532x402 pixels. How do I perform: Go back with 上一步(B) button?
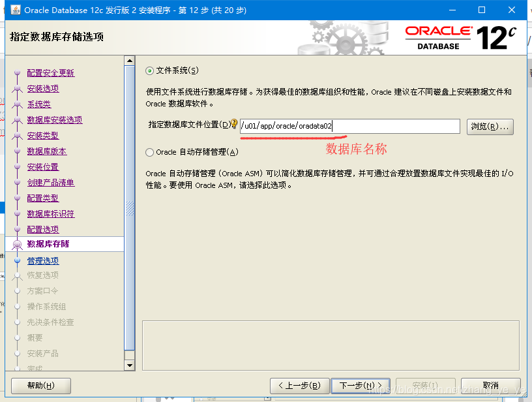(x=300, y=386)
